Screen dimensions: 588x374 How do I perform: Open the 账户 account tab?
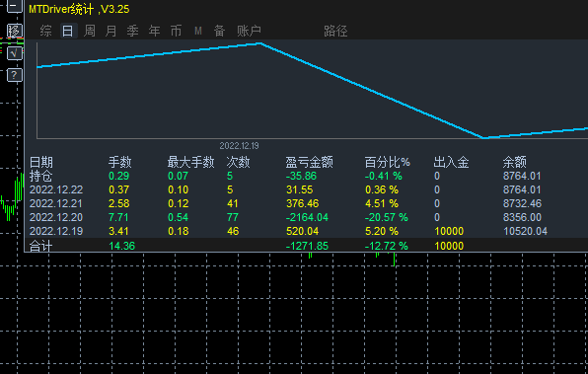pyautogui.click(x=249, y=31)
